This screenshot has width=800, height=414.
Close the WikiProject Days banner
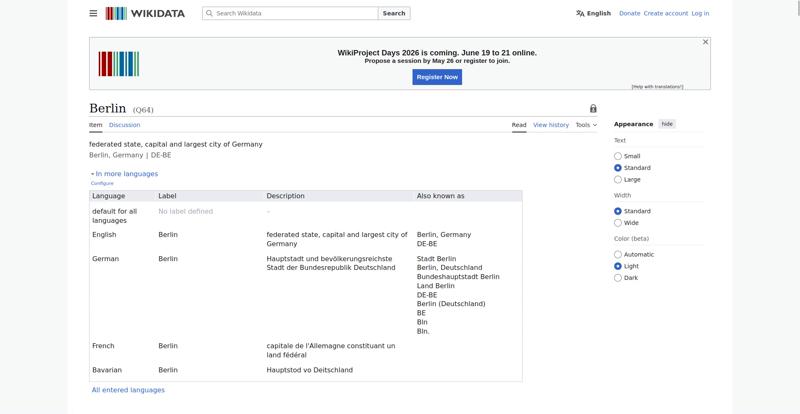(705, 42)
